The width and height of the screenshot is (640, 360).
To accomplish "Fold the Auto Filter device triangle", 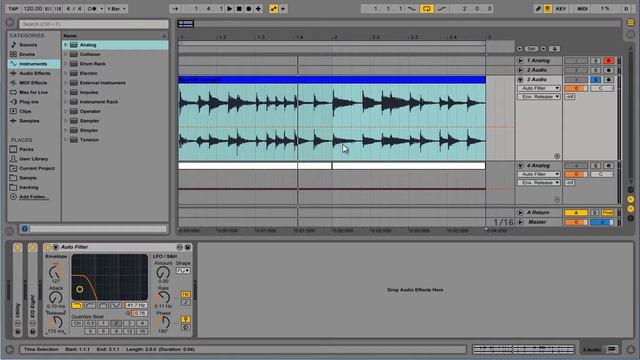I will coord(56,247).
